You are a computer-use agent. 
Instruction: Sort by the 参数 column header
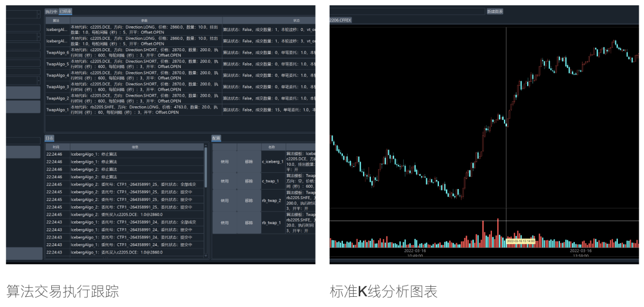tap(146, 20)
